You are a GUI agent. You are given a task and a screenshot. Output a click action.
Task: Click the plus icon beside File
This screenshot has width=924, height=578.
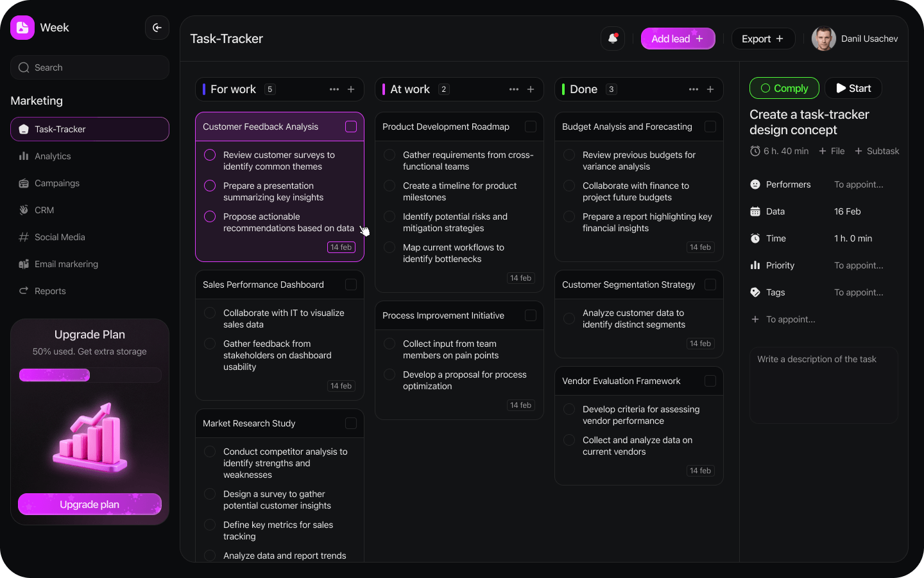[823, 151]
